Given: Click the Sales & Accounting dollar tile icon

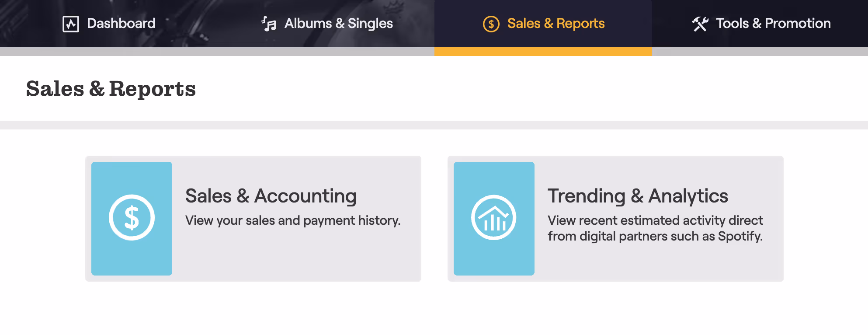Looking at the screenshot, I should tap(132, 217).
